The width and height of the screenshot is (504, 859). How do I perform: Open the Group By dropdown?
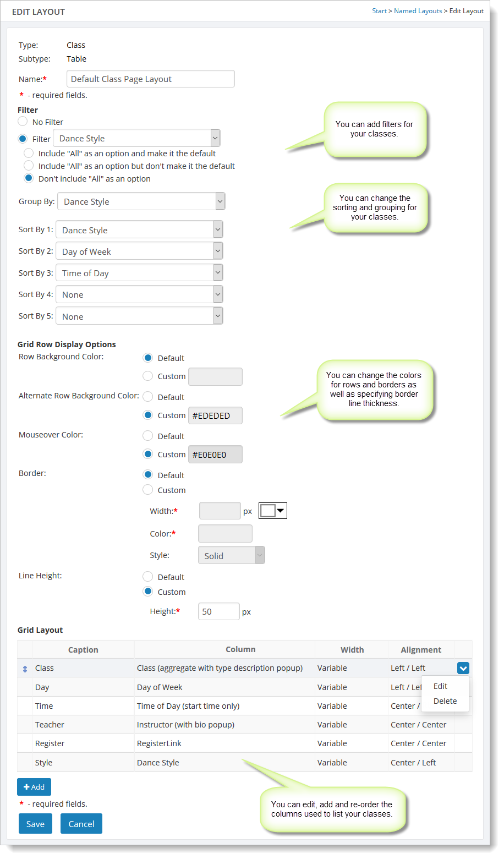[x=141, y=201]
